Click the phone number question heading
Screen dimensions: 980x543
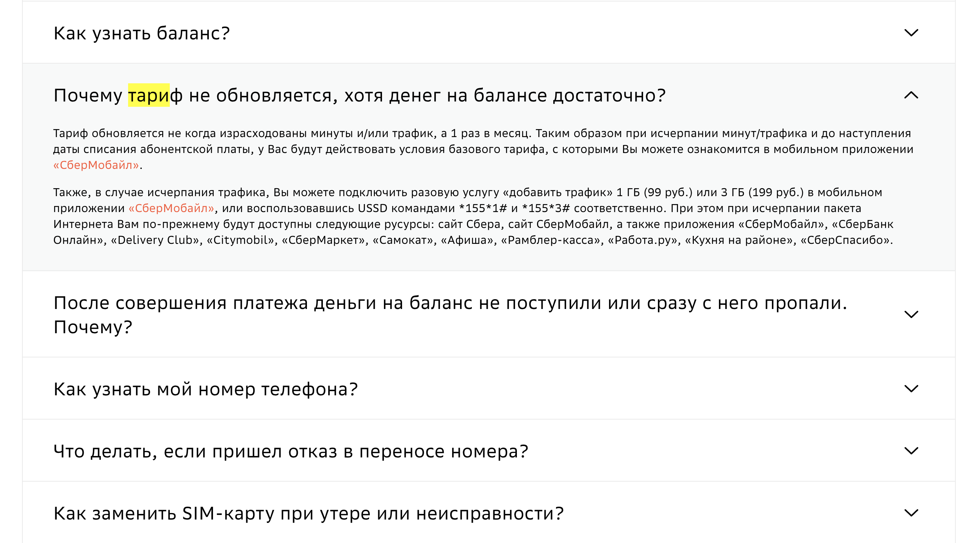(x=205, y=389)
